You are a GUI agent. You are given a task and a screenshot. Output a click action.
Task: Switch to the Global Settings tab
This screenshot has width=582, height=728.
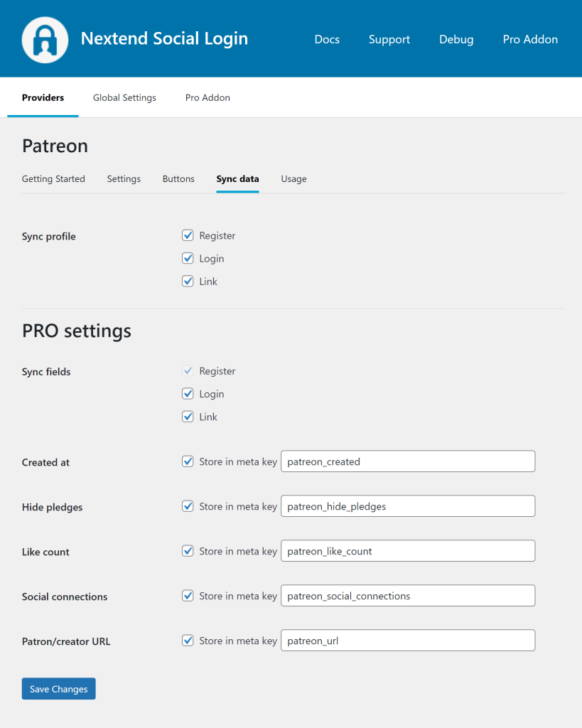124,98
